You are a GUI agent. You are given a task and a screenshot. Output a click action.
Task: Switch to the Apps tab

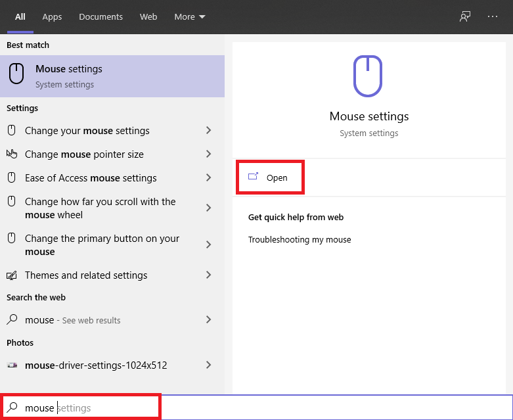tap(52, 17)
